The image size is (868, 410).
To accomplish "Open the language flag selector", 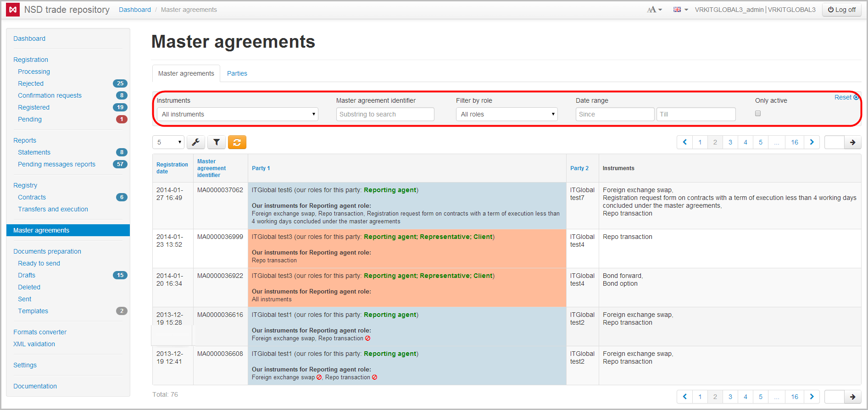I will click(x=680, y=10).
